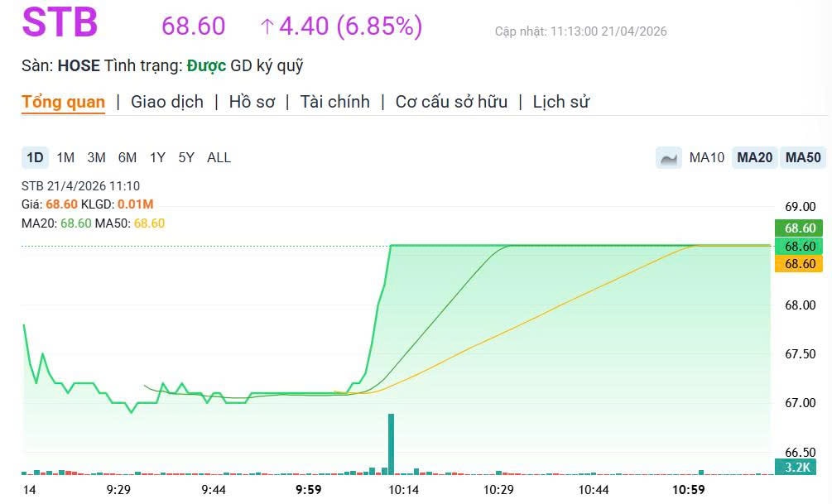Toggle the MA10 indicator

[x=707, y=157]
